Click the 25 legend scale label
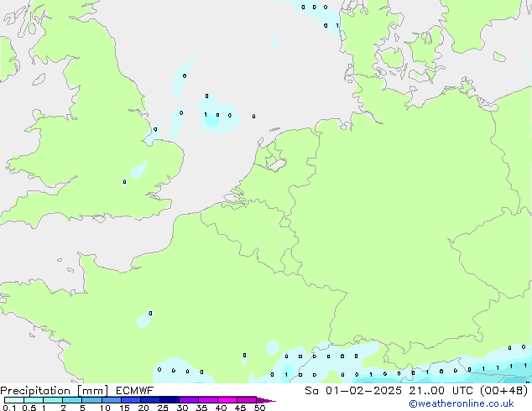The width and height of the screenshot is (532, 411). click(x=163, y=408)
